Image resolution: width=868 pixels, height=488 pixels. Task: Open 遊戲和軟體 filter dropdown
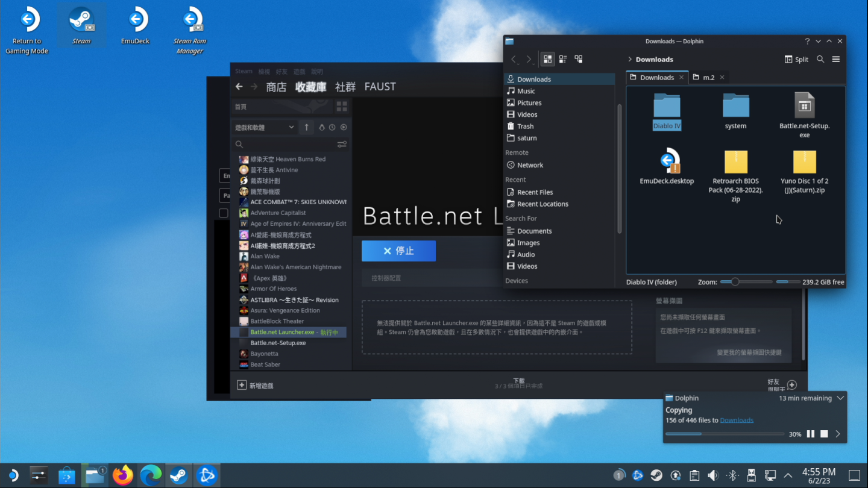click(265, 127)
